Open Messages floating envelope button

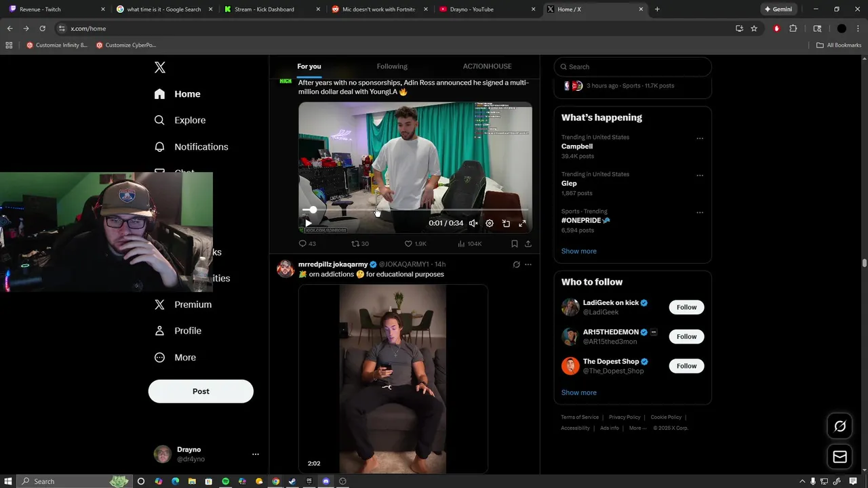pos(840,457)
